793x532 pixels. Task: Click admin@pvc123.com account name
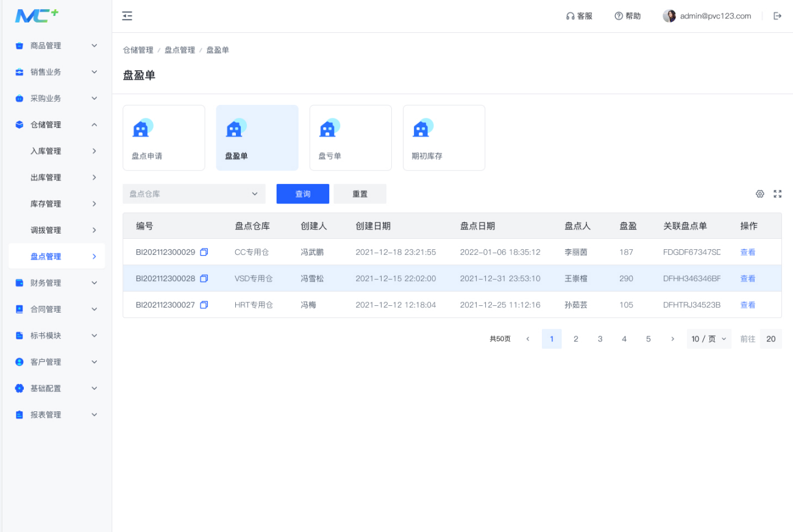pyautogui.click(x=716, y=16)
